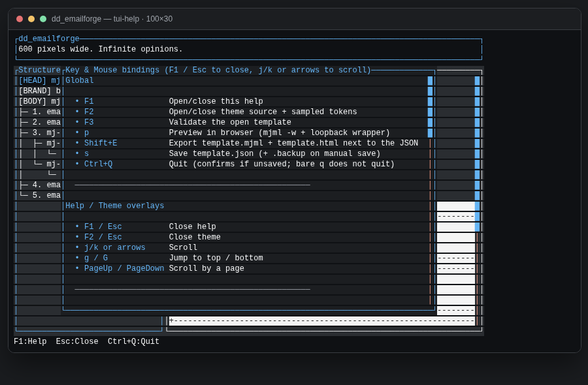Click the "Jump to top / bottom" description
The height and width of the screenshot is (385, 588).
216,258
